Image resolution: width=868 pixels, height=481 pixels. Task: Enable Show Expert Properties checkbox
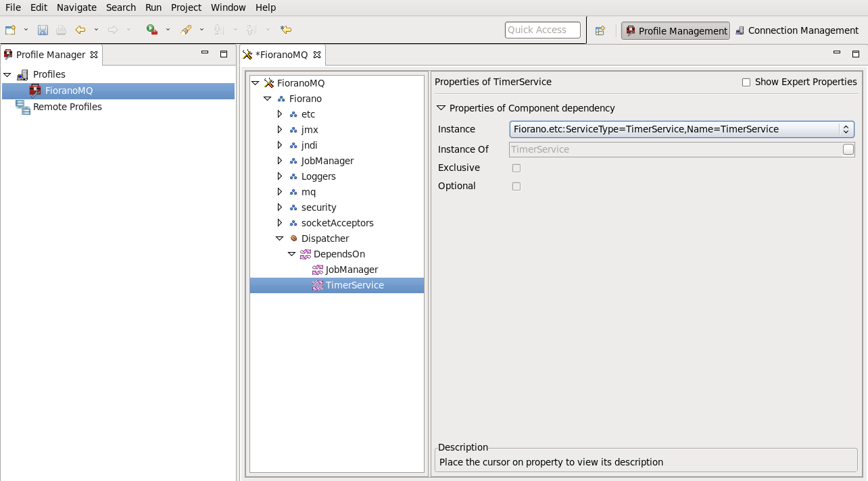[746, 82]
